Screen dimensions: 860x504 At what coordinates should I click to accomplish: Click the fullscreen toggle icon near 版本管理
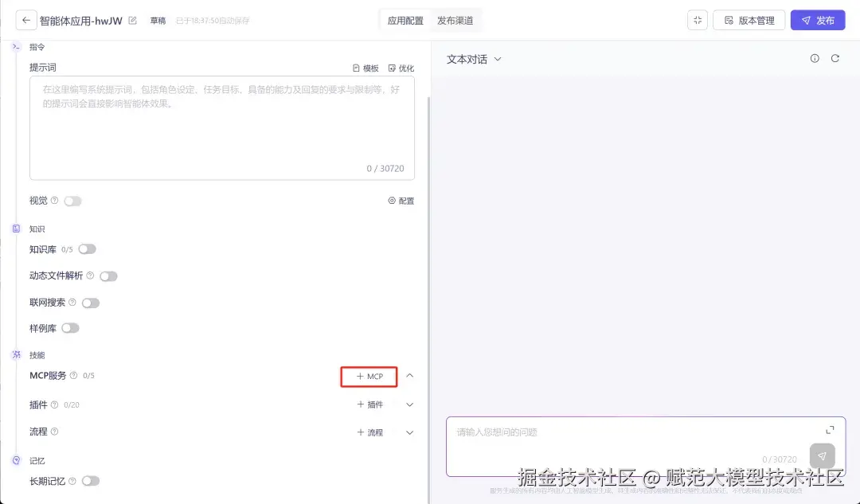coord(697,20)
